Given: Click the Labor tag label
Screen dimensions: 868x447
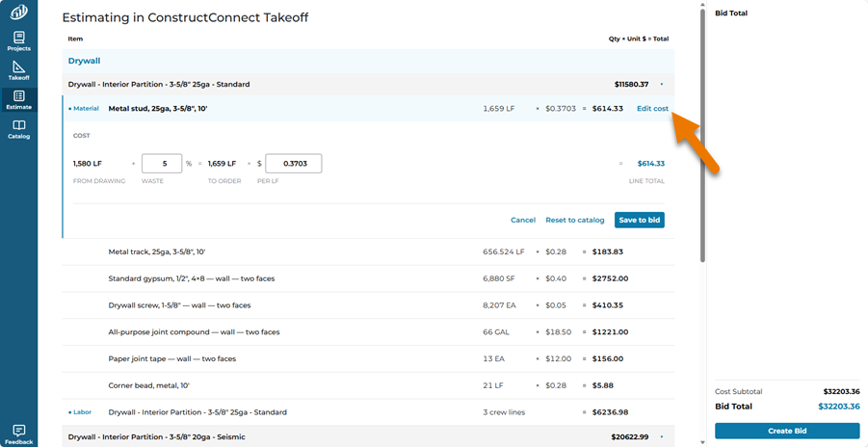Looking at the screenshot, I should [80, 412].
